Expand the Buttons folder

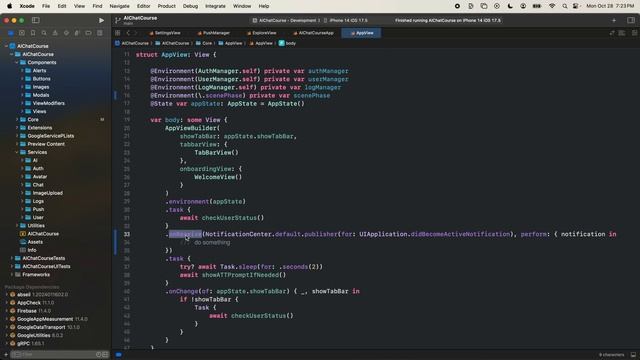point(22,79)
